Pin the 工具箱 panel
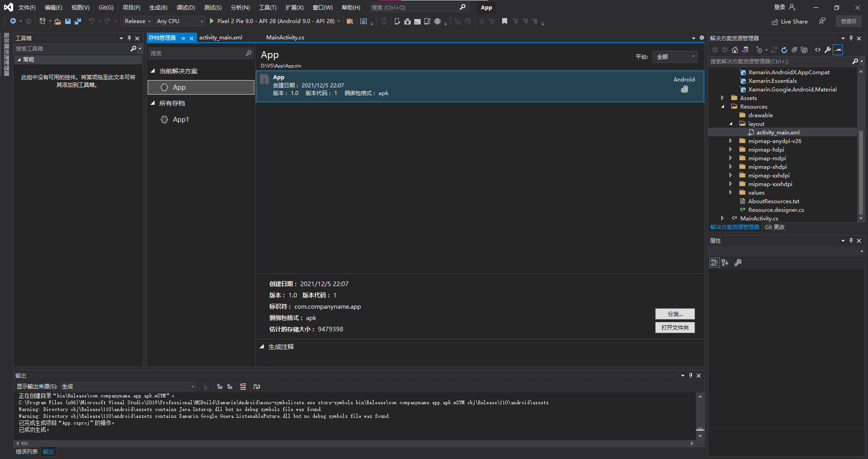868x459 pixels. click(x=129, y=38)
